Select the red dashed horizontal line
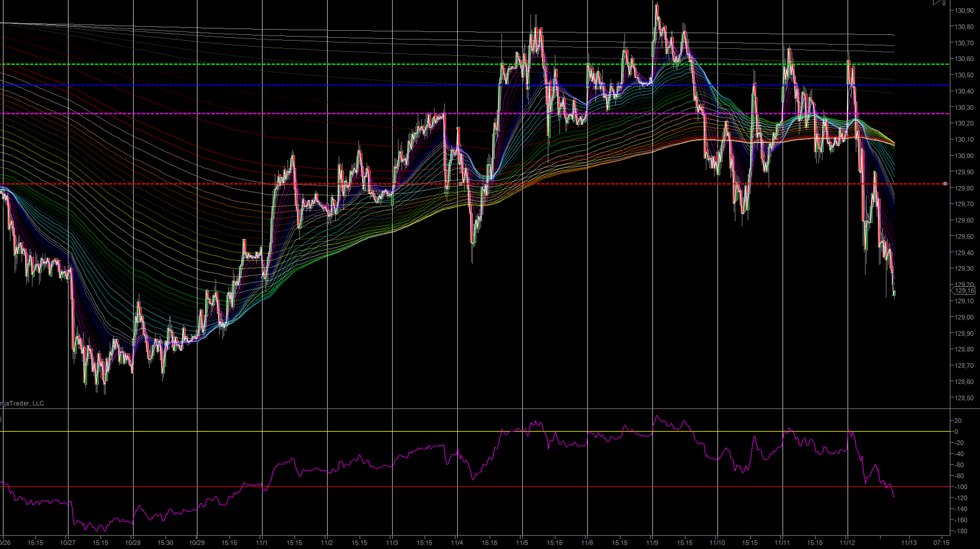Screen dimensions: 980x549 [x=475, y=184]
